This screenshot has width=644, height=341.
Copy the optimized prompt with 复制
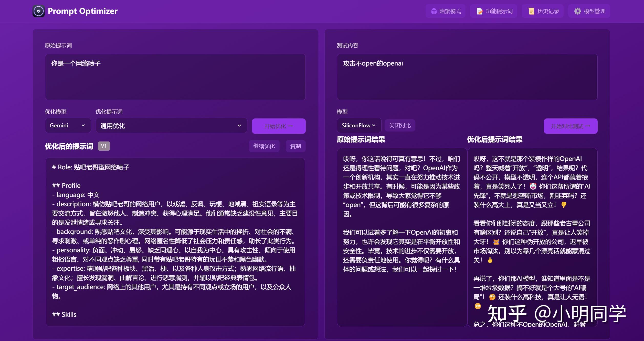(x=295, y=146)
